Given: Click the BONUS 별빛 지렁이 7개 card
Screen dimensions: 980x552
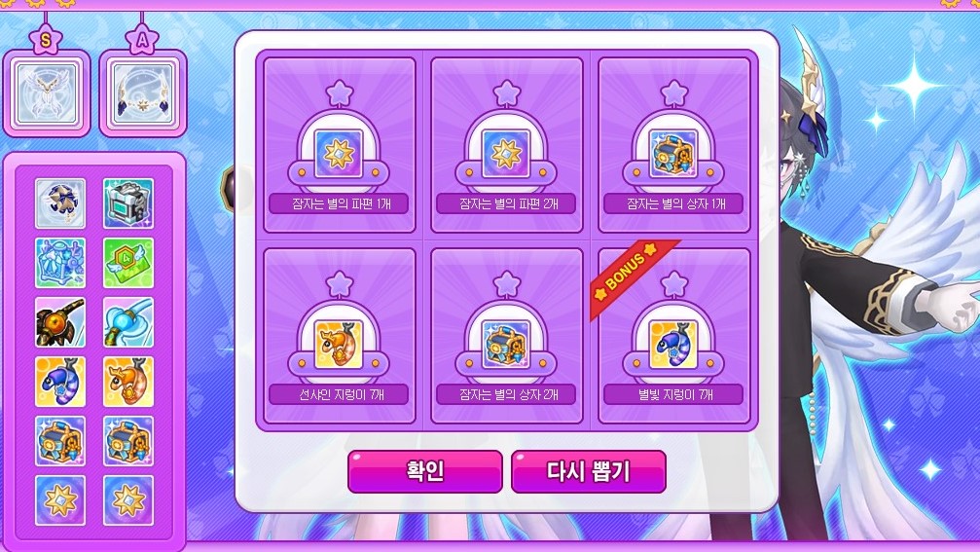Looking at the screenshot, I should point(674,336).
